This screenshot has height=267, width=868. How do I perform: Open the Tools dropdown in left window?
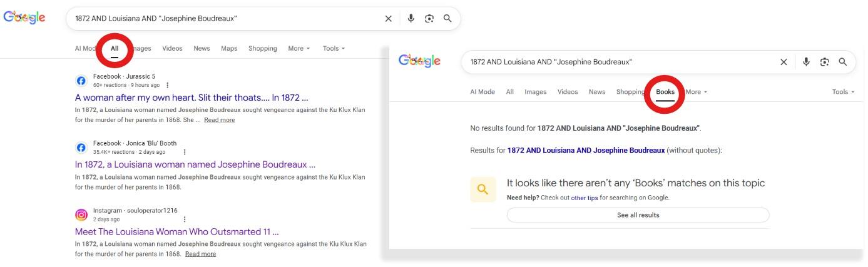[334, 49]
